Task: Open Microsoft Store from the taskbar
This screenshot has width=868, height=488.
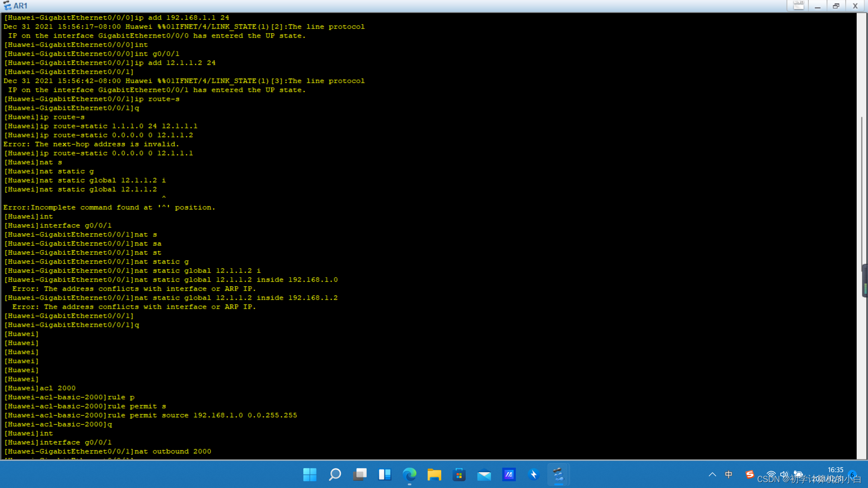Action: point(459,475)
